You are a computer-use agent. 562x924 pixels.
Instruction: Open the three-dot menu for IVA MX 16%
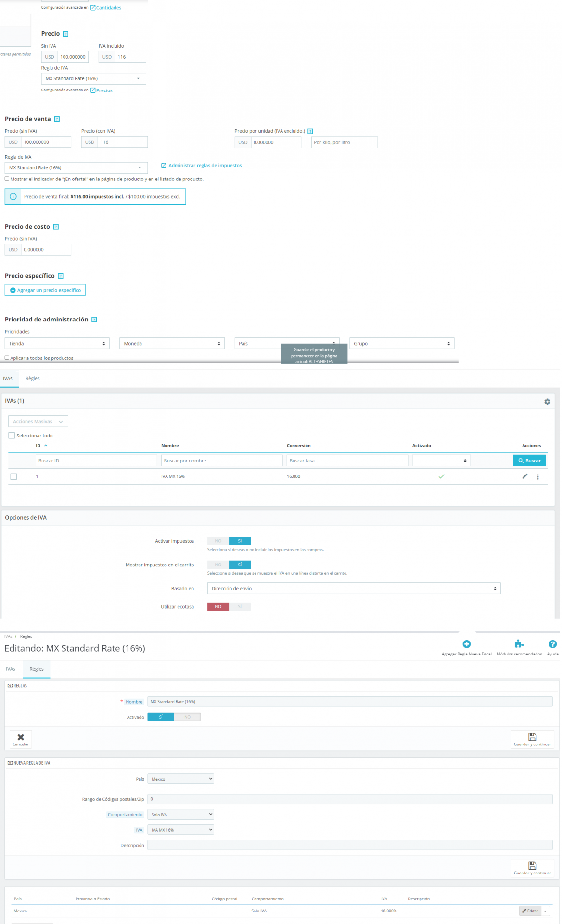(538, 477)
